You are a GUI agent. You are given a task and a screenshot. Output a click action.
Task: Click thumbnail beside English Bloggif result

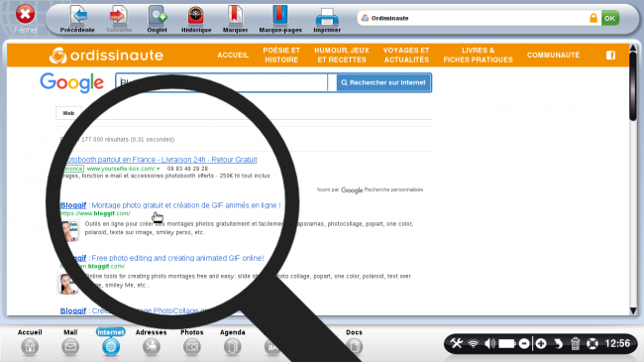[68, 284]
